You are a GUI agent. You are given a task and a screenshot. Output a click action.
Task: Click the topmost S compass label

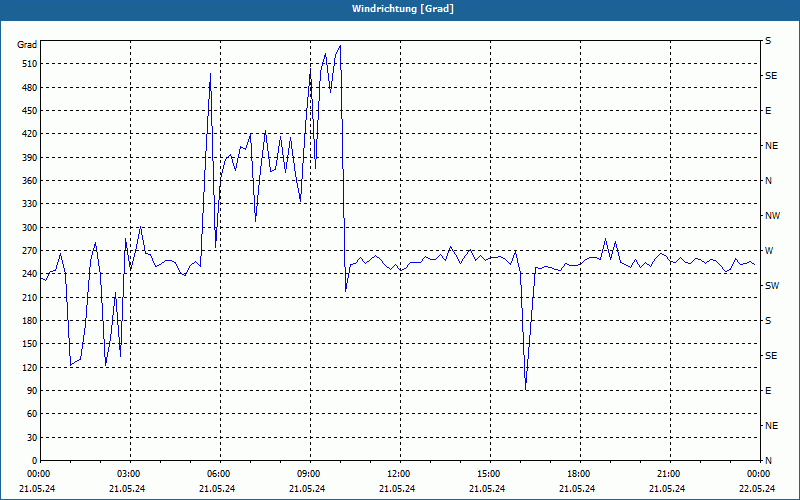point(768,41)
